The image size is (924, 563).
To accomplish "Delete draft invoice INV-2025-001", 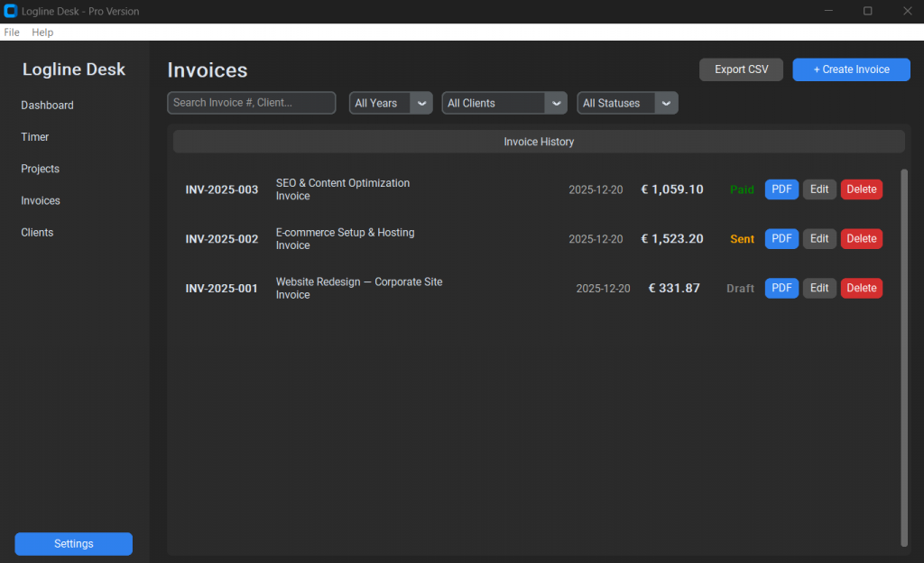I will [861, 288].
